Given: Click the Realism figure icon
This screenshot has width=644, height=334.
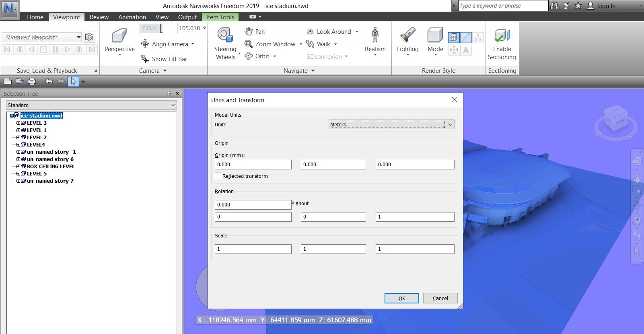Looking at the screenshot, I should tap(375, 35).
